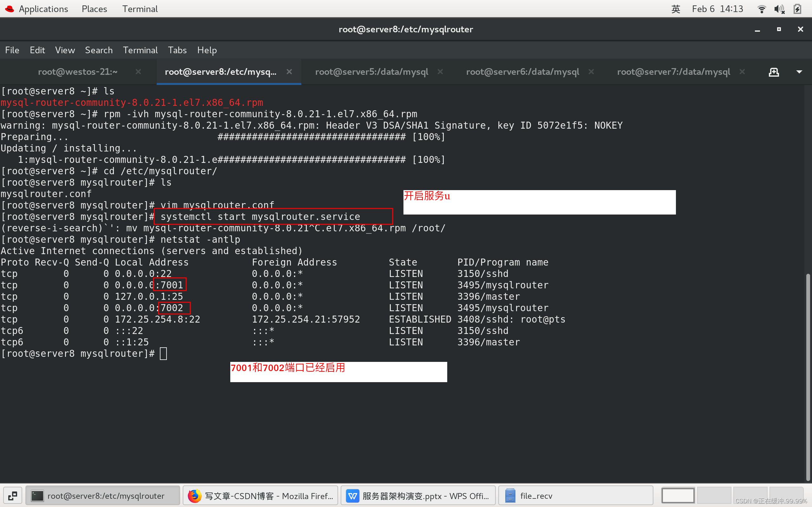The width and height of the screenshot is (812, 507).
Task: Switch to root@server7:/data/mysql tab
Action: pos(673,72)
